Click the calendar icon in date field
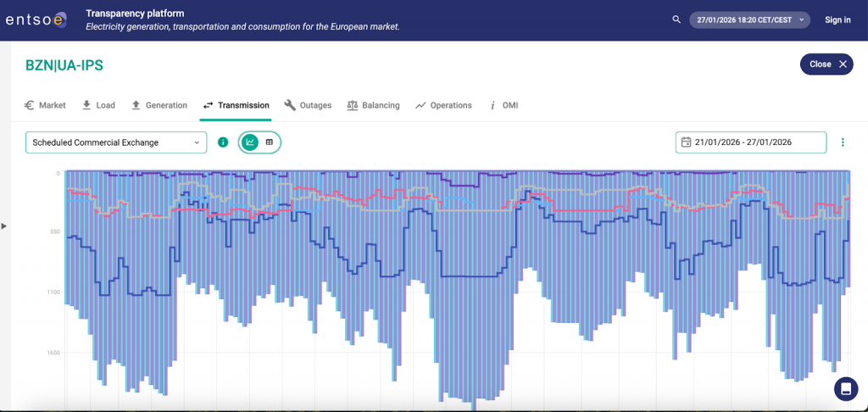This screenshot has width=868, height=412. point(686,142)
